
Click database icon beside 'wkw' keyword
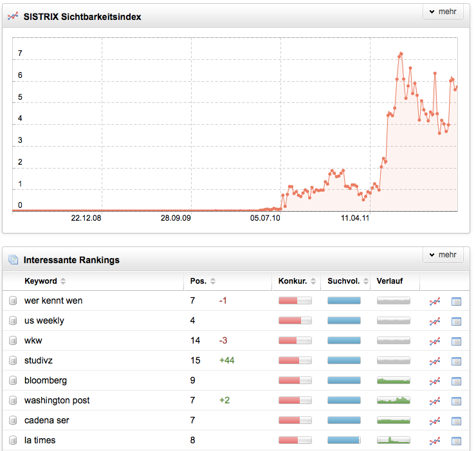pyautogui.click(x=13, y=341)
